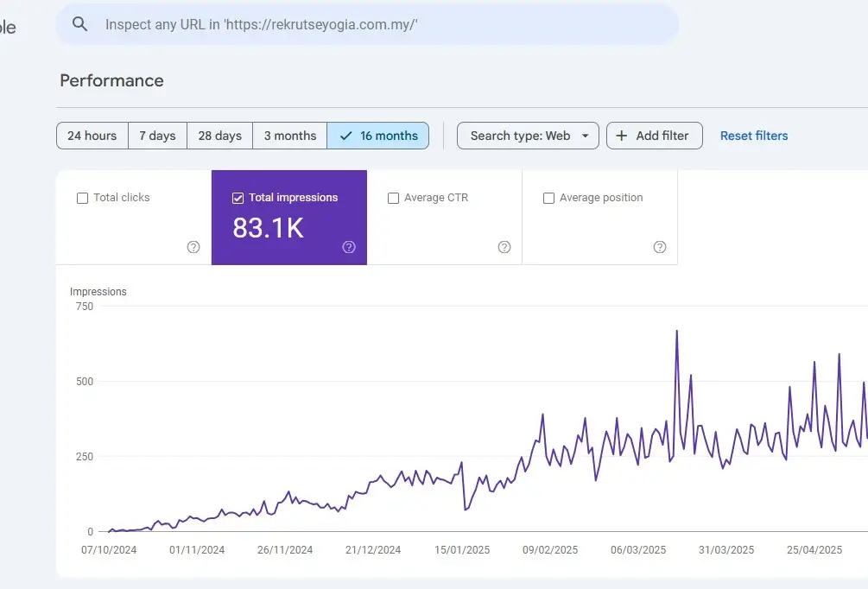Uncheck the Total impressions checkbox
Viewport: 868px width, 589px height.
(x=238, y=198)
